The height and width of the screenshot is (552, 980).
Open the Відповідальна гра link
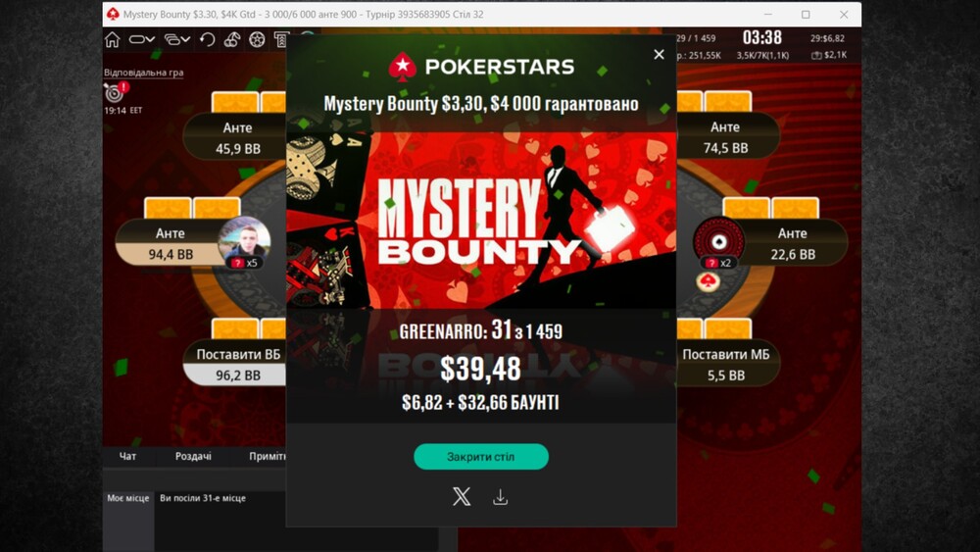point(144,73)
